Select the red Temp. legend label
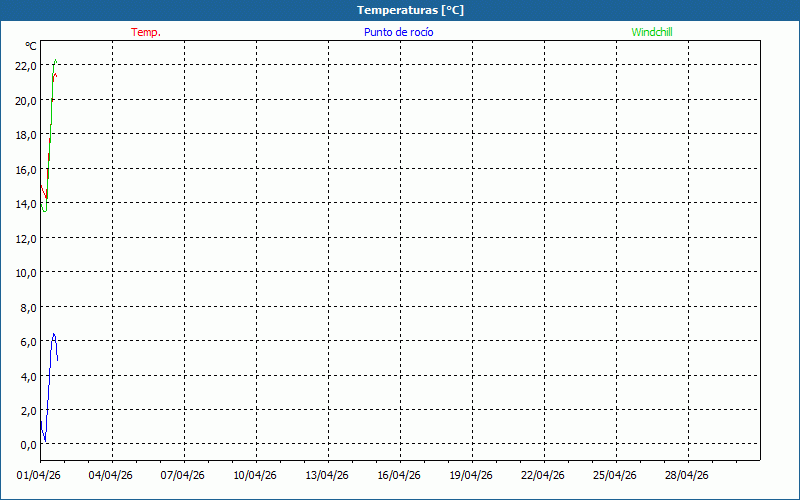Image resolution: width=800 pixels, height=500 pixels. point(146,32)
